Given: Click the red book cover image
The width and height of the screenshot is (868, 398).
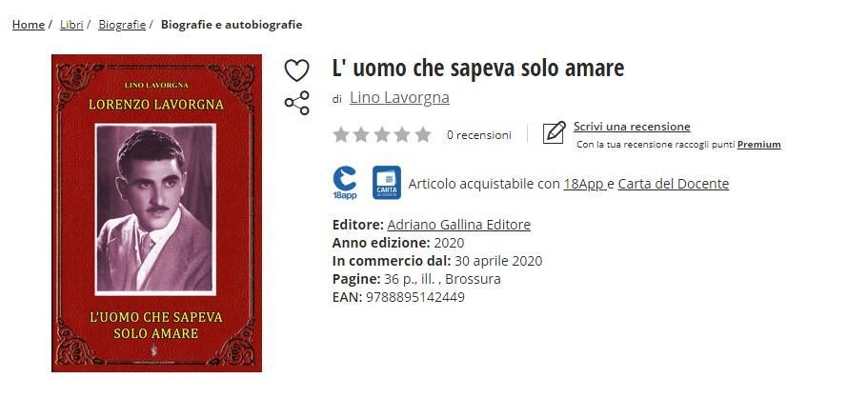Looking at the screenshot, I should [x=156, y=213].
